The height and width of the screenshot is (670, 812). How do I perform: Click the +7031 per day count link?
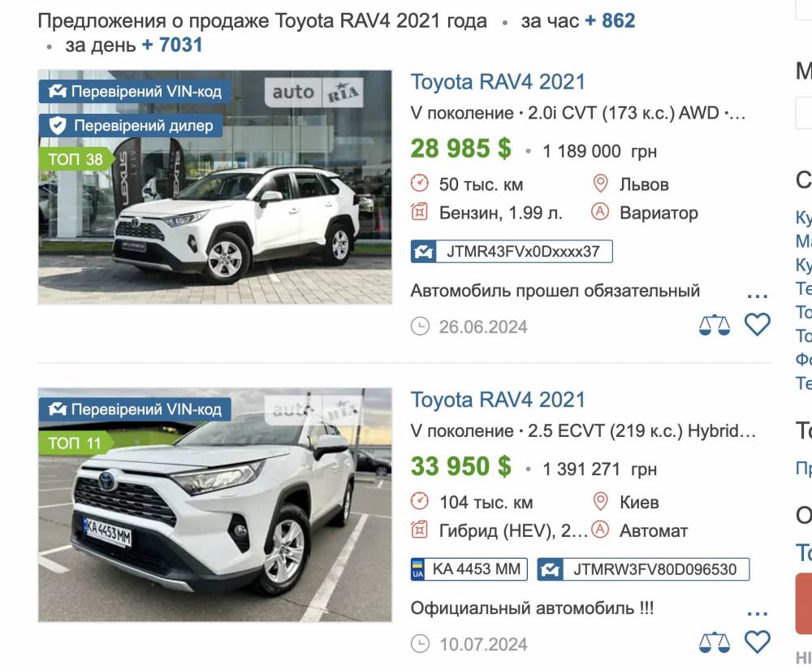(172, 45)
